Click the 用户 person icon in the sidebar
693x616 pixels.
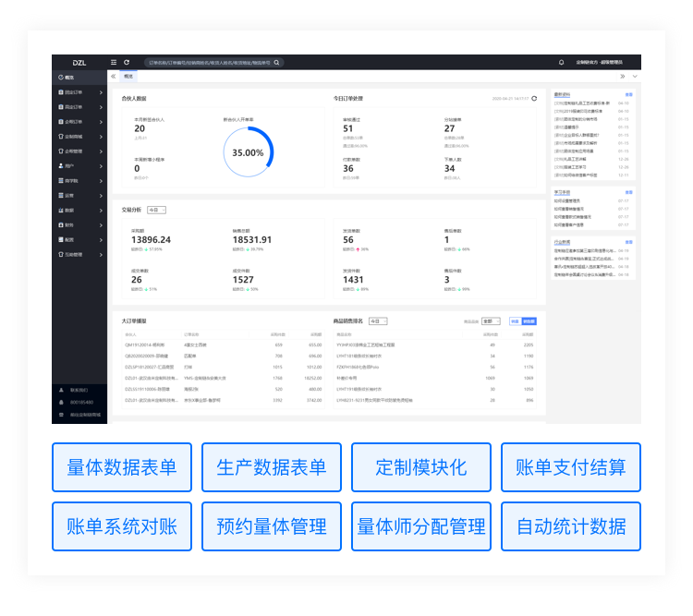coord(61,166)
